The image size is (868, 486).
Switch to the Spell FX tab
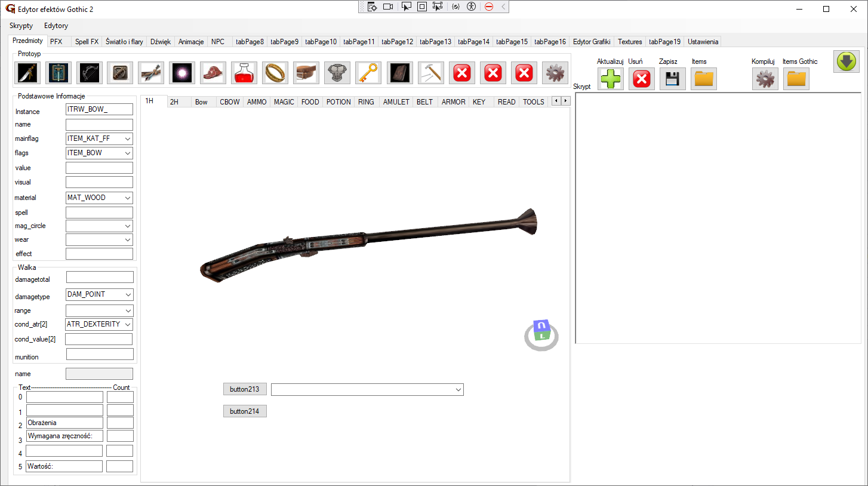point(87,42)
